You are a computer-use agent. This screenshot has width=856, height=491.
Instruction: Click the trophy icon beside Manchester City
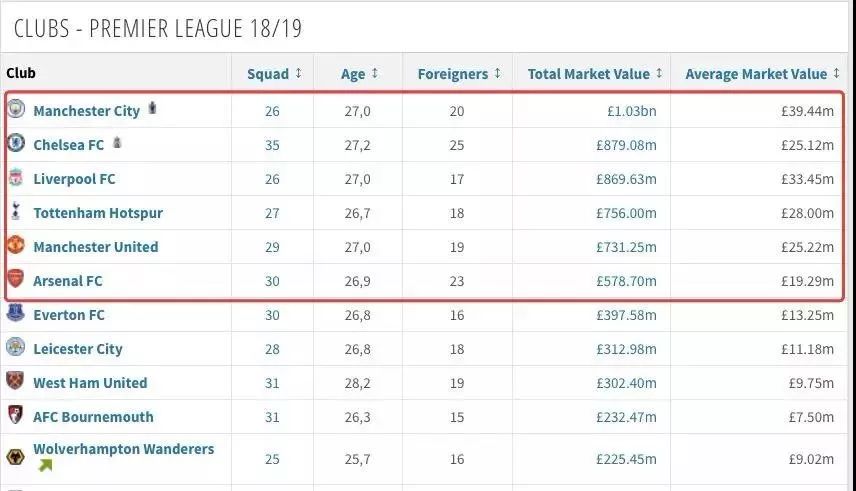pos(152,107)
